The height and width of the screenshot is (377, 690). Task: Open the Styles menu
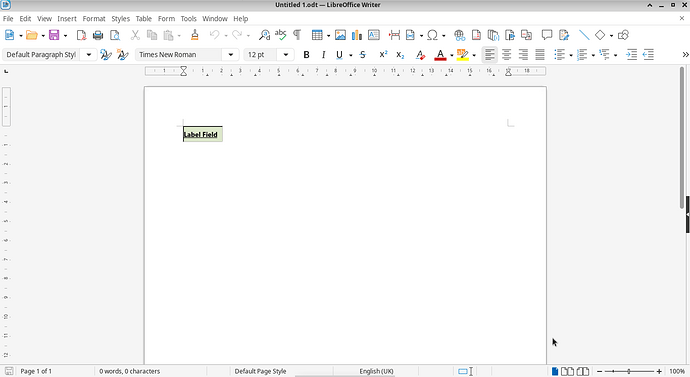coord(121,18)
